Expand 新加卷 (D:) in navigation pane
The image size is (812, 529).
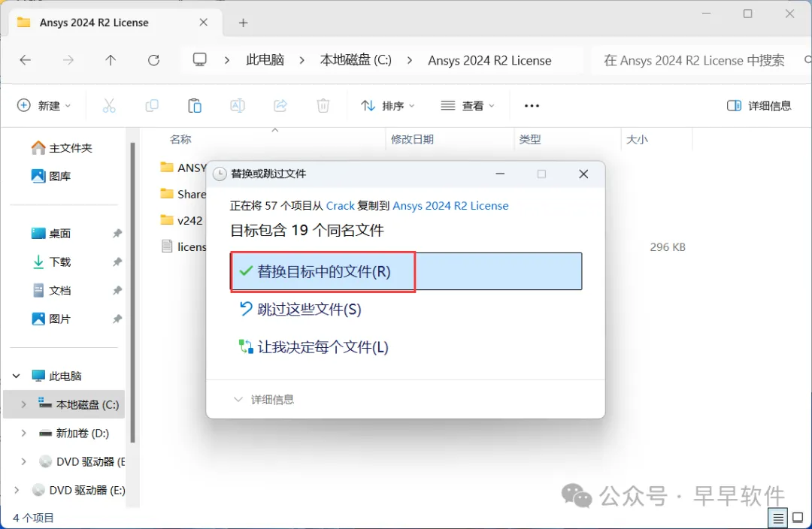click(24, 434)
